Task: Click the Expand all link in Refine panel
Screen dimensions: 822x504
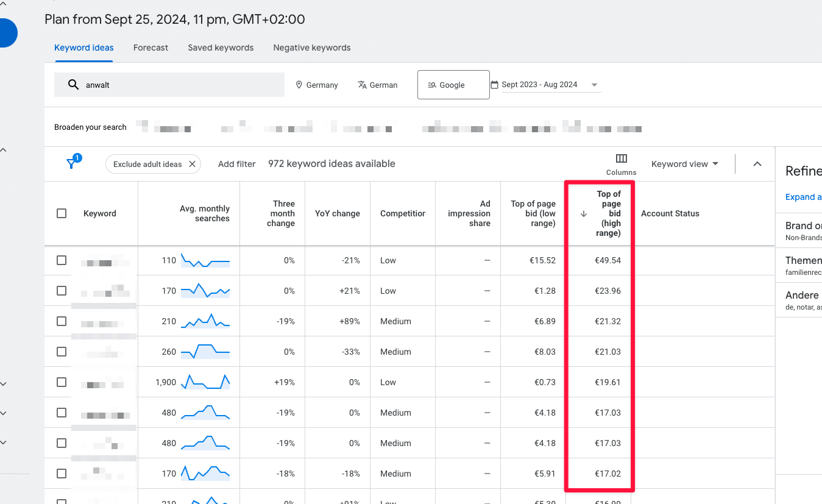Action: click(x=803, y=197)
